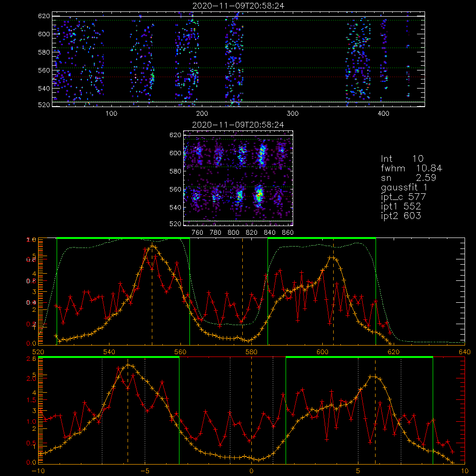Click x-axis label 860 under the middle image

(x=288, y=233)
